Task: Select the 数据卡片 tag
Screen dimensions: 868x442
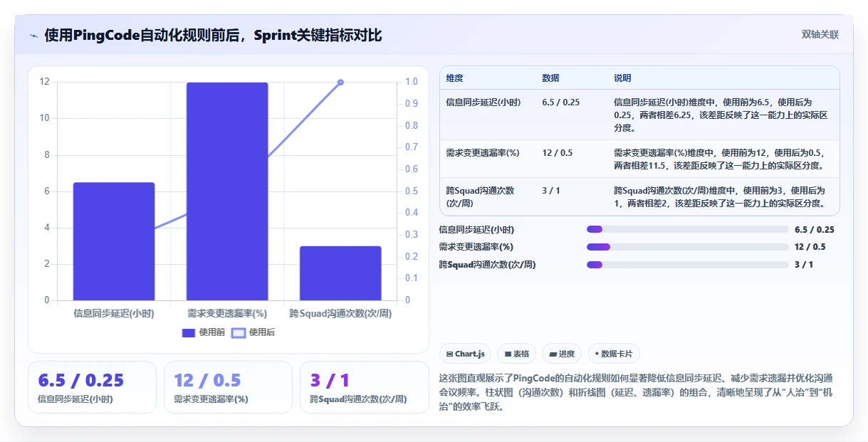Action: (612, 354)
